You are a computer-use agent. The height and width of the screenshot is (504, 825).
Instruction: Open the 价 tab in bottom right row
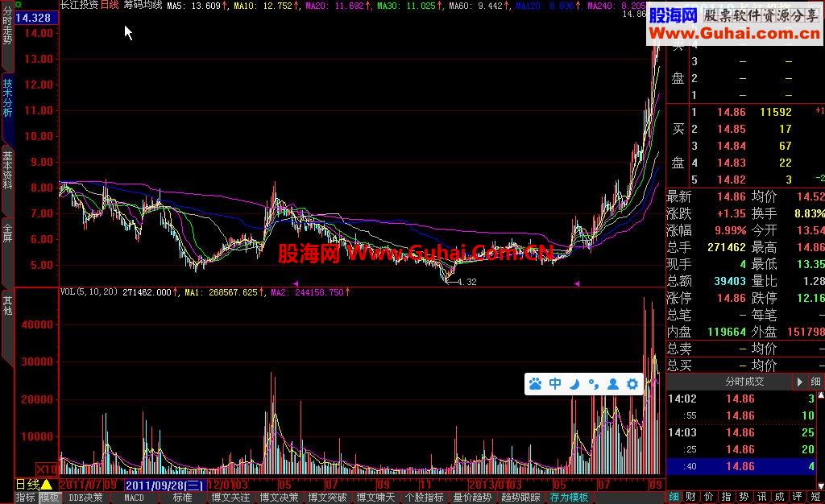[709, 497]
